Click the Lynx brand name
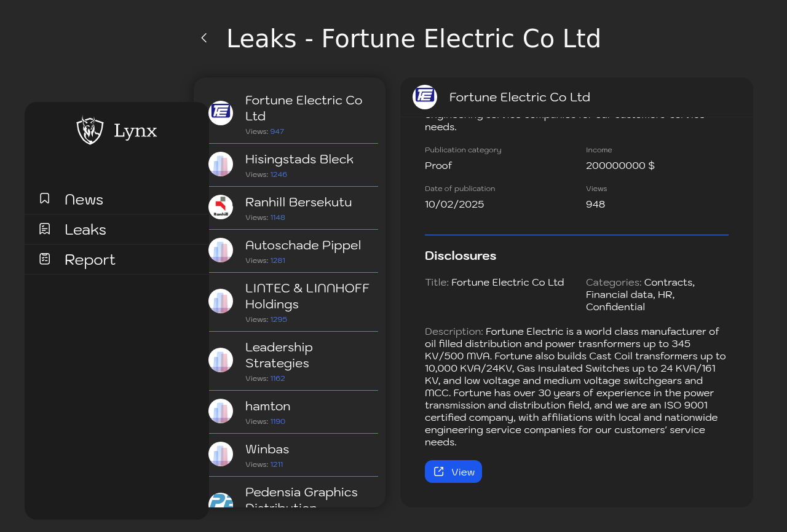The width and height of the screenshot is (787, 532). [x=135, y=131]
